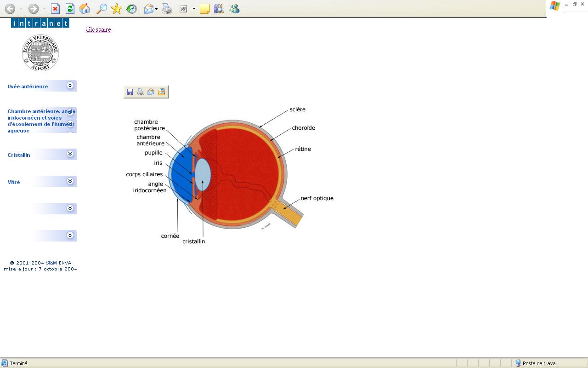Launch Messenger from the toolbar icon
Screen dimensions: 588x368
click(234, 9)
